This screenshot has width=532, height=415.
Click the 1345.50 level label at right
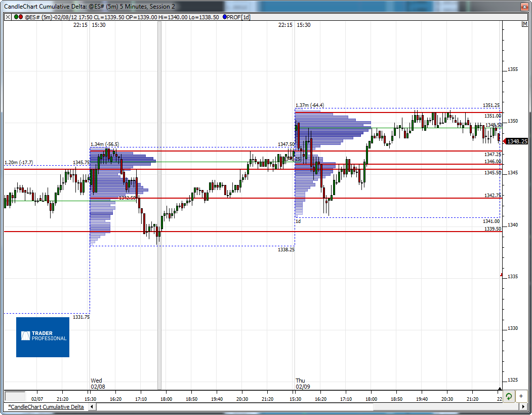point(493,173)
